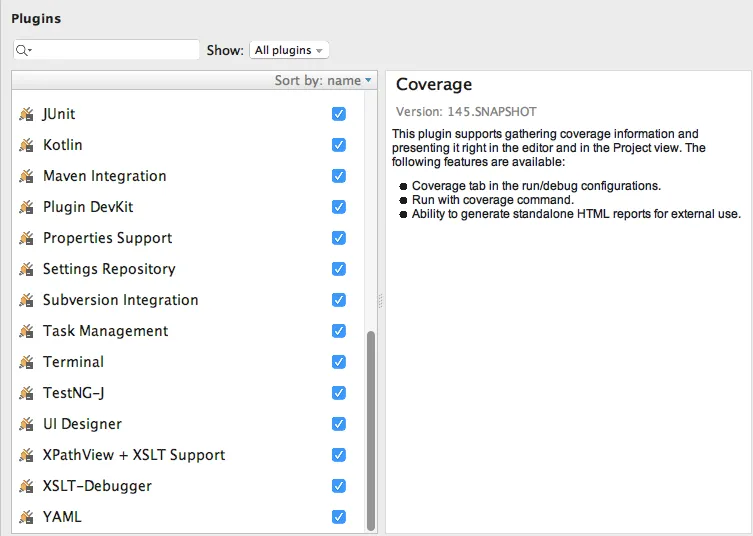Disable the Plugin DevKit checkbox
The height and width of the screenshot is (536, 753).
tap(339, 207)
